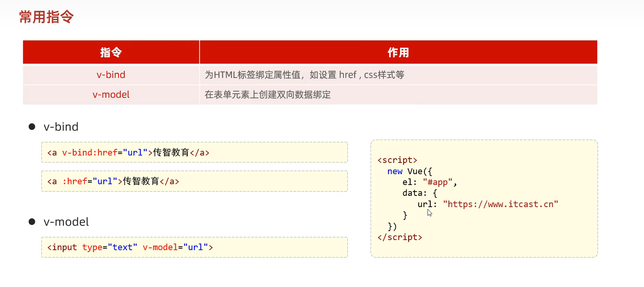Click the bullet dot beside v-bind heading
The height and width of the screenshot is (287, 644).
32,127
